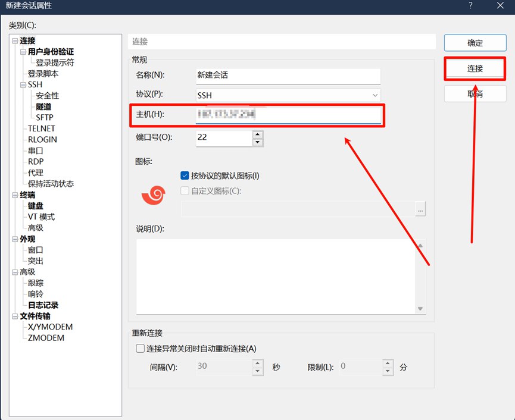Viewport: 515px width, 420px height.
Task: Click the help question mark icon
Action: [x=470, y=6]
